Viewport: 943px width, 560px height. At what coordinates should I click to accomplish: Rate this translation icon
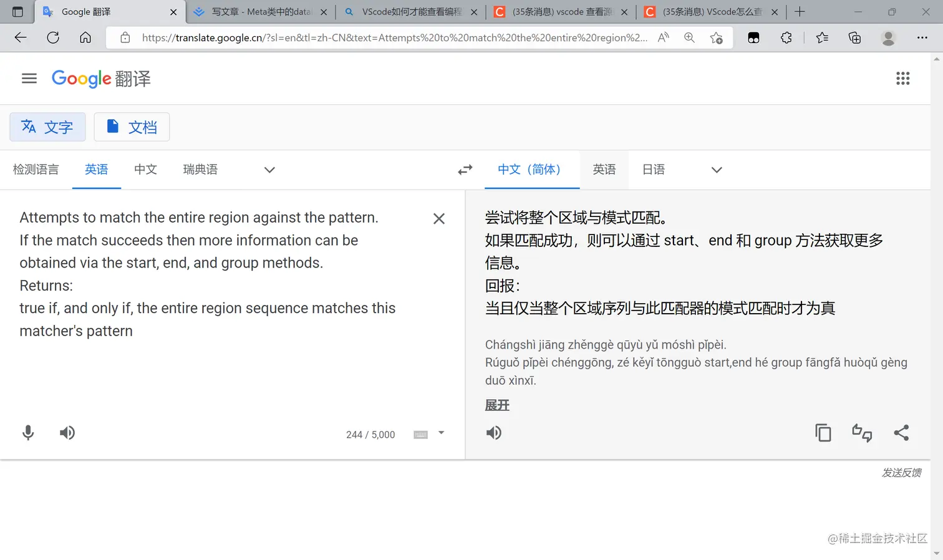tap(862, 433)
